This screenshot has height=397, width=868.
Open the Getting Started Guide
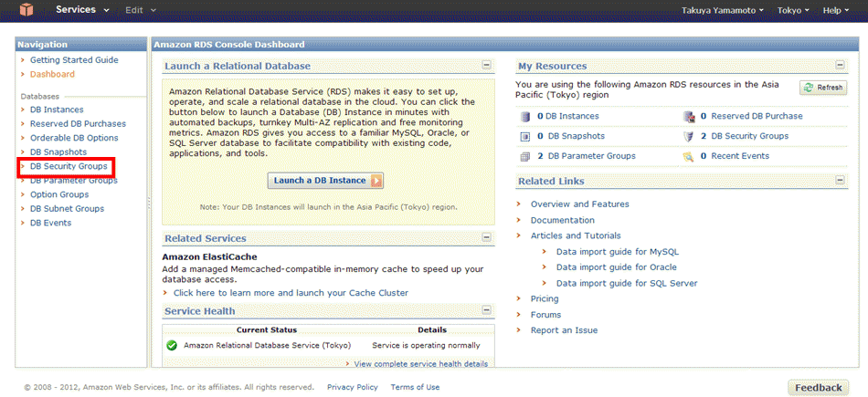coord(74,59)
